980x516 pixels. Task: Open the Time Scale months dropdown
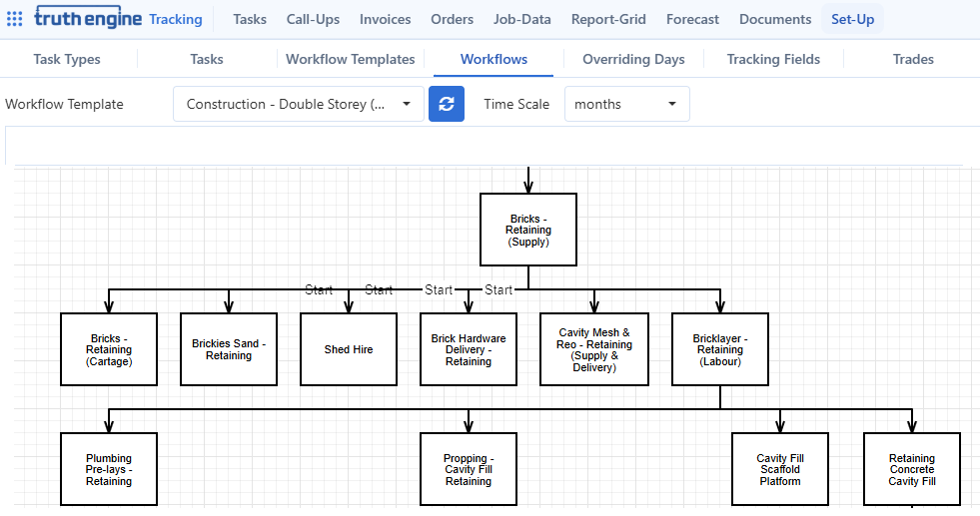pos(627,104)
